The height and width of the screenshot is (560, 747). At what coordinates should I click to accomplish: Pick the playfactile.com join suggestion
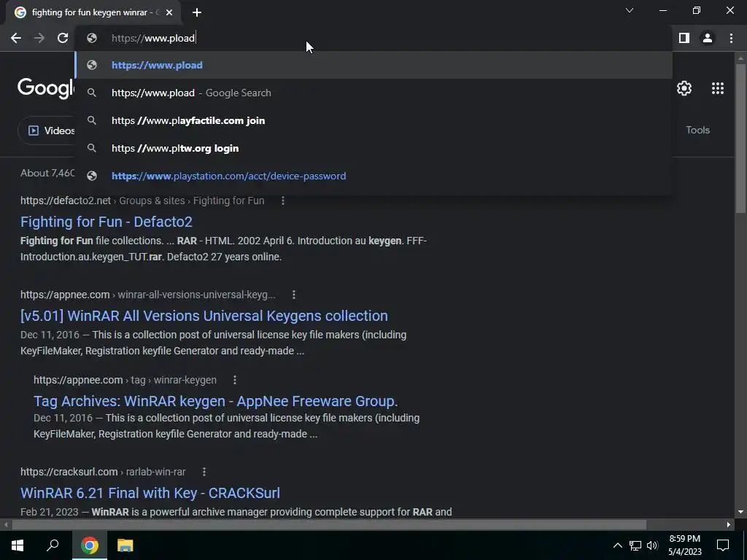tap(373, 120)
